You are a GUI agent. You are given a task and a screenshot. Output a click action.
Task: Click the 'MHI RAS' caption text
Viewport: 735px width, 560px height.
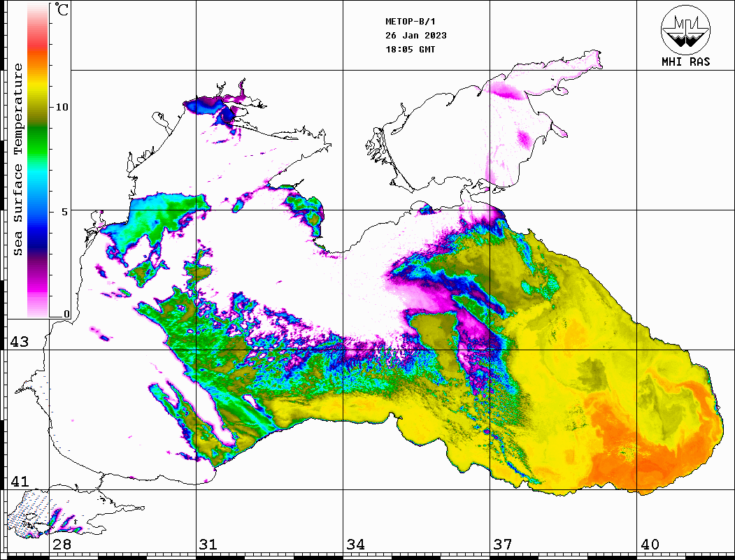point(685,62)
